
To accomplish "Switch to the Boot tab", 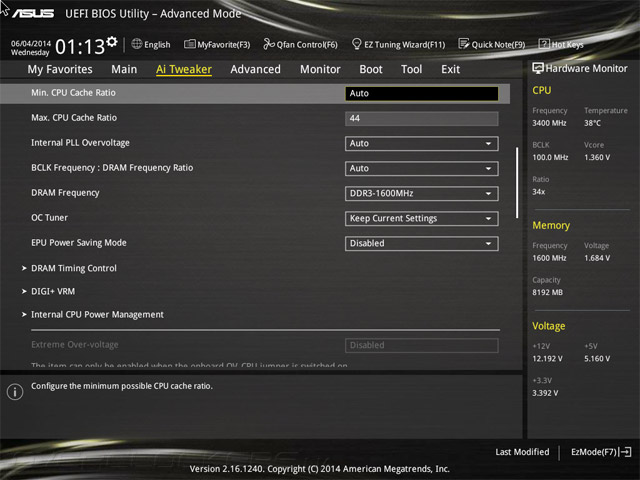I will pyautogui.click(x=371, y=69).
